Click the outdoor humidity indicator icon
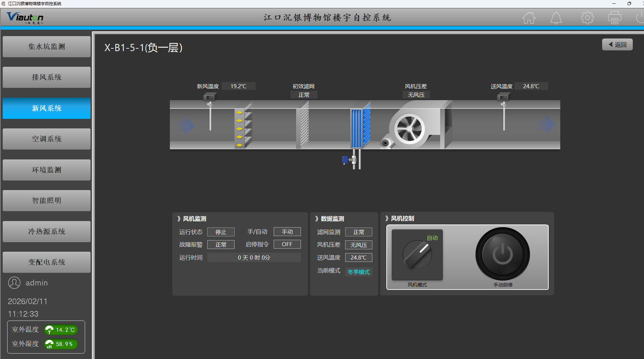This screenshot has height=359, width=644. 50,344
